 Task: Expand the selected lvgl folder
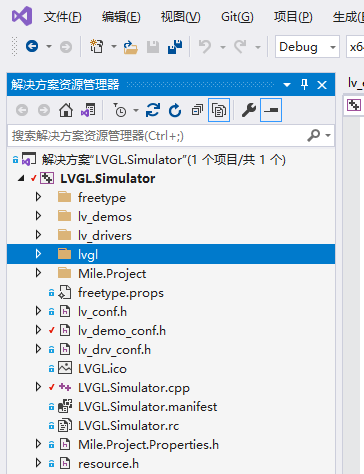[x=38, y=254]
